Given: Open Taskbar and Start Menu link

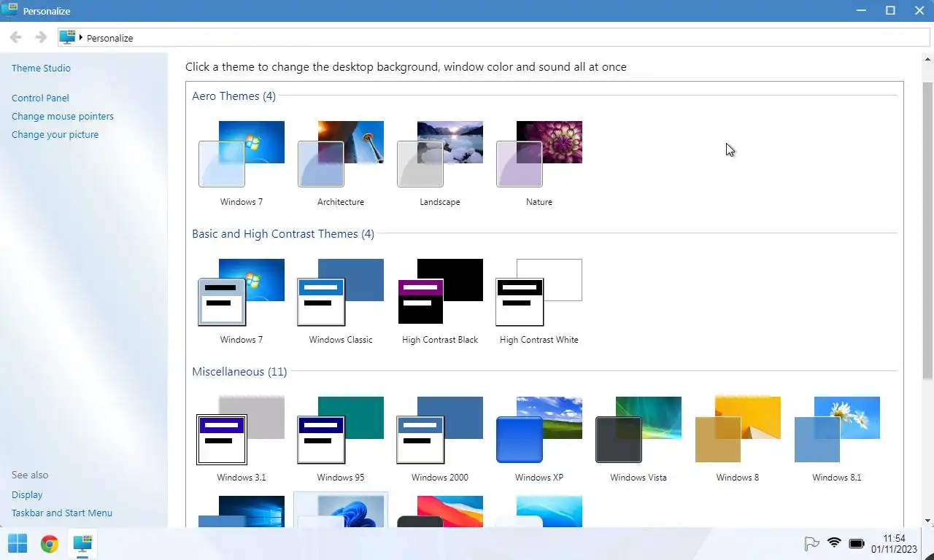Looking at the screenshot, I should (62, 513).
